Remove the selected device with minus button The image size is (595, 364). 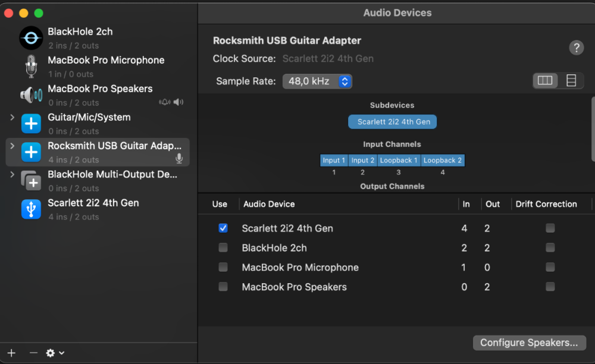[x=33, y=353]
